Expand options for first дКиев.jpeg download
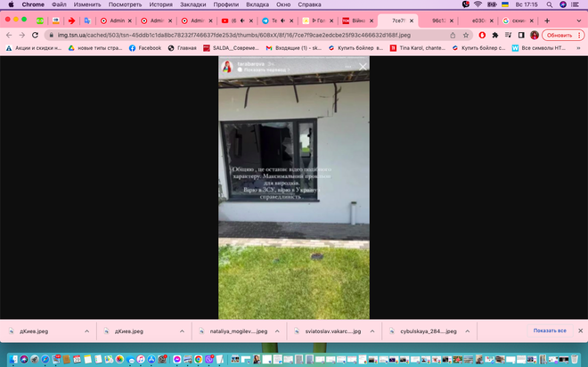 click(x=86, y=330)
